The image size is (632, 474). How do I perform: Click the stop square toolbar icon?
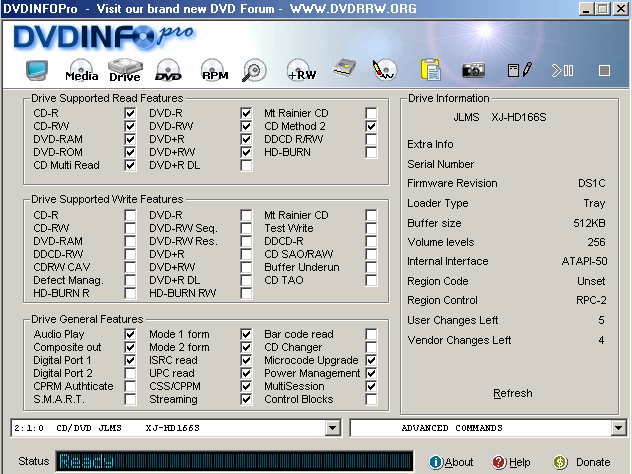pyautogui.click(x=604, y=71)
